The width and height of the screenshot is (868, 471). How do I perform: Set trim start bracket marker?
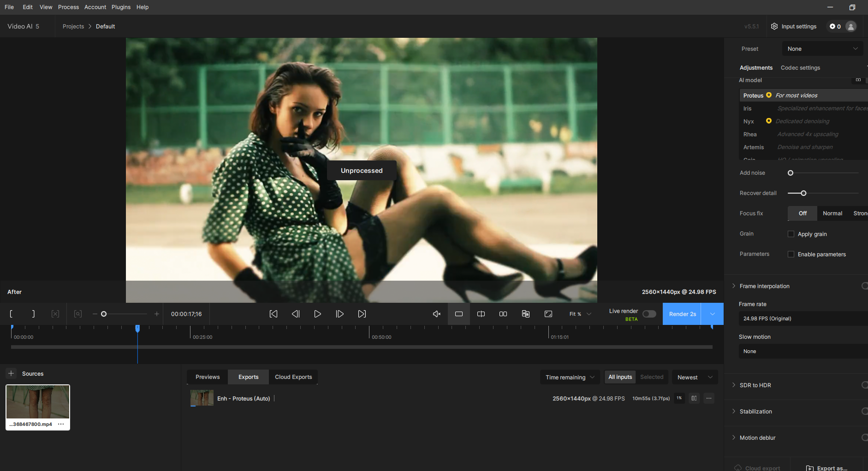coord(11,314)
